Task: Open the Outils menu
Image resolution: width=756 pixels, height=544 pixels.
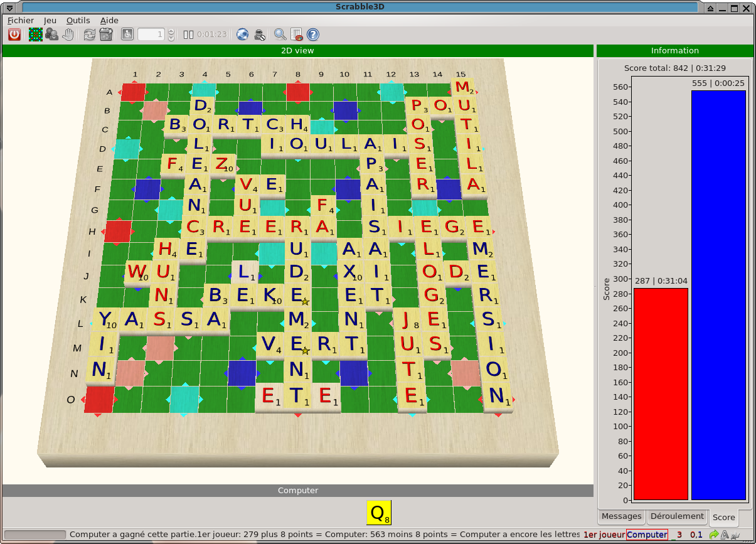Action: [78, 20]
